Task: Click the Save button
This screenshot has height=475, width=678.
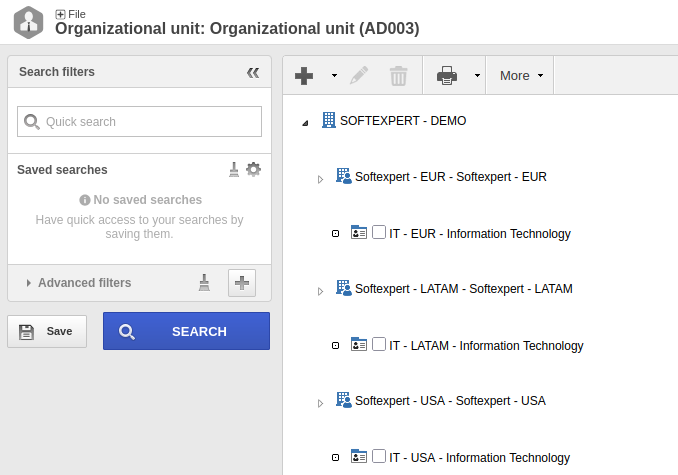Action: click(x=47, y=332)
